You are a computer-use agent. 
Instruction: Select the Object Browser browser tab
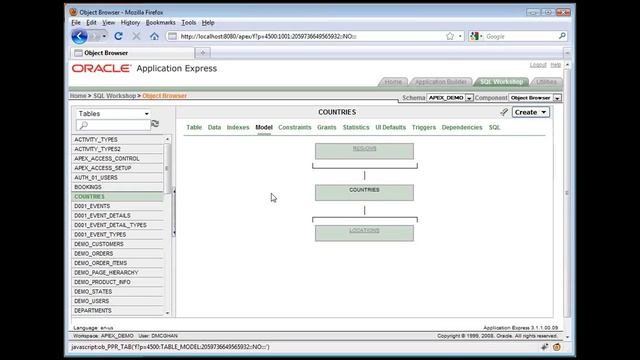pyautogui.click(x=132, y=53)
